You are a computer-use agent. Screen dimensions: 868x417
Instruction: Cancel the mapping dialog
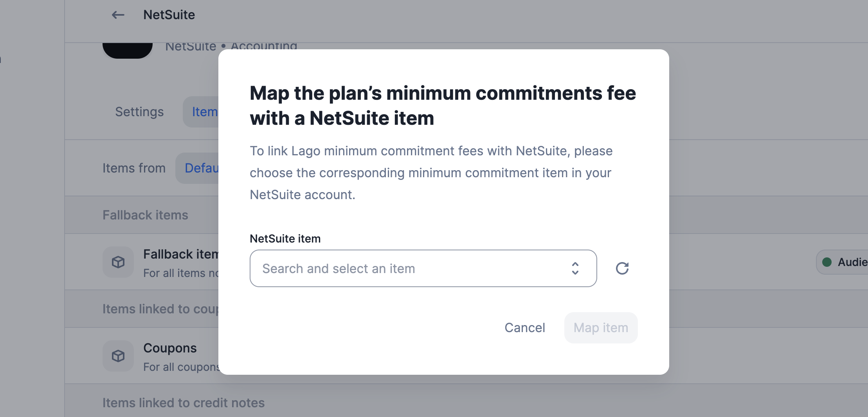(524, 328)
